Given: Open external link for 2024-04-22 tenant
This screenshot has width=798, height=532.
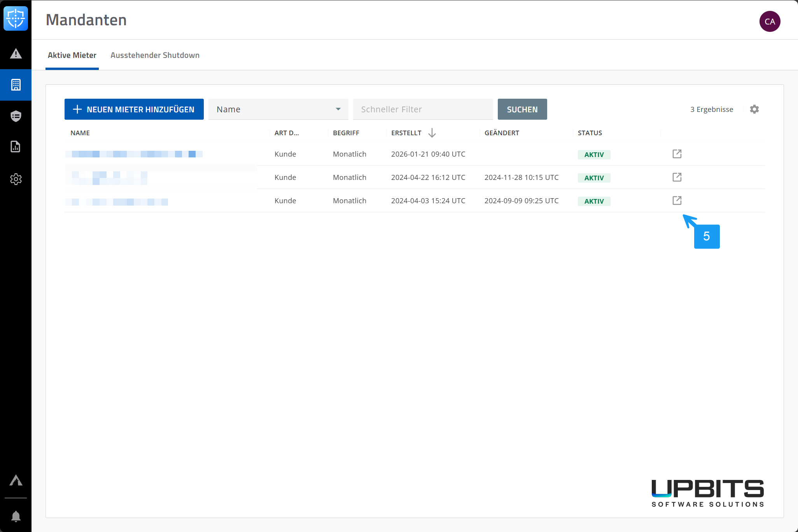Looking at the screenshot, I should pos(677,177).
